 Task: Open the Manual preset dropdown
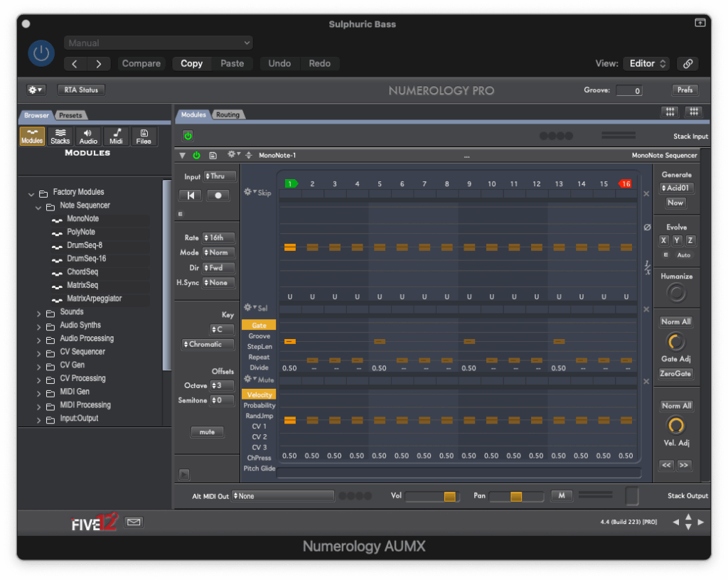159,43
